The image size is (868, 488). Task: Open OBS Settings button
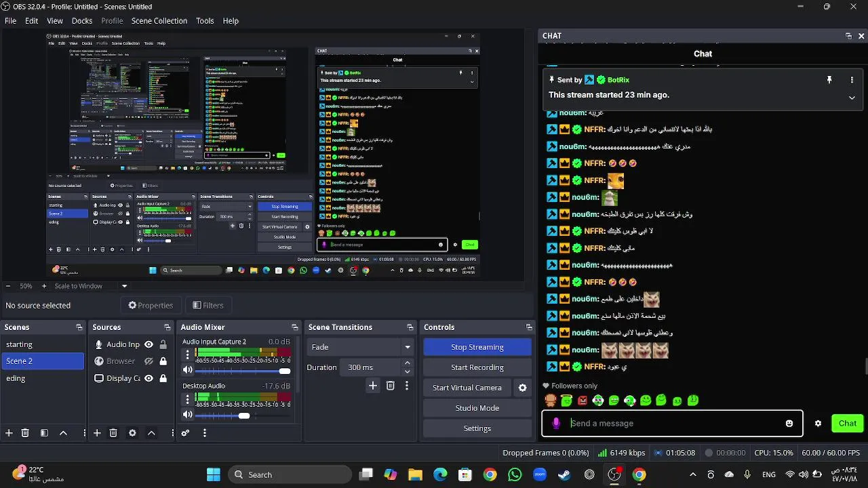(x=477, y=428)
